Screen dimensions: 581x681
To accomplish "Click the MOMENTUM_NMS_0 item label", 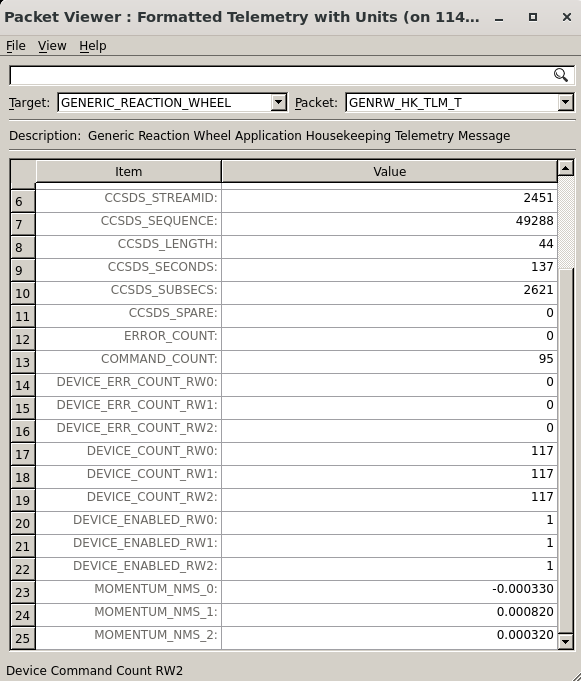I will (156, 589).
